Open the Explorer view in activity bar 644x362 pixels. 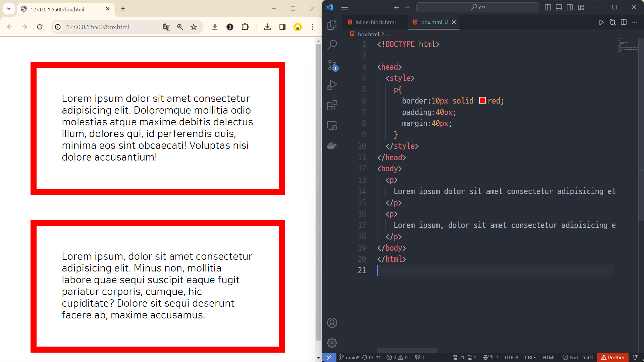[332, 24]
